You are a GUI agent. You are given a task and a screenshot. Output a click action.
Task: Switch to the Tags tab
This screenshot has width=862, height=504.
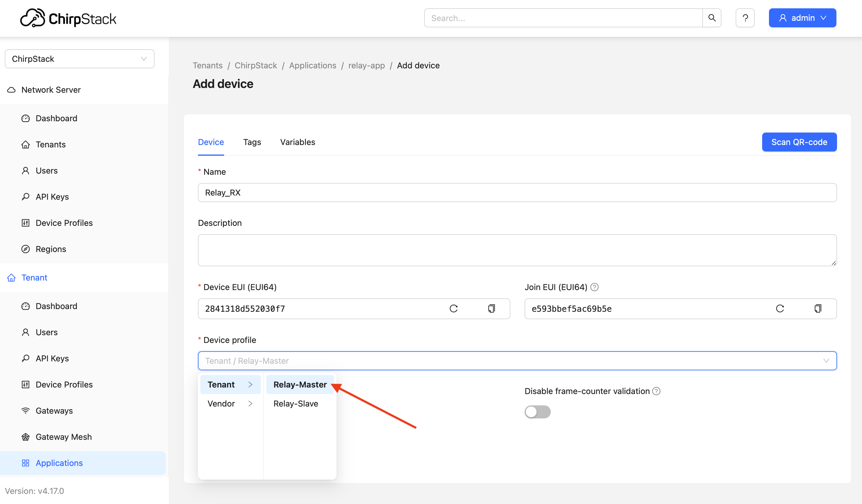click(252, 142)
